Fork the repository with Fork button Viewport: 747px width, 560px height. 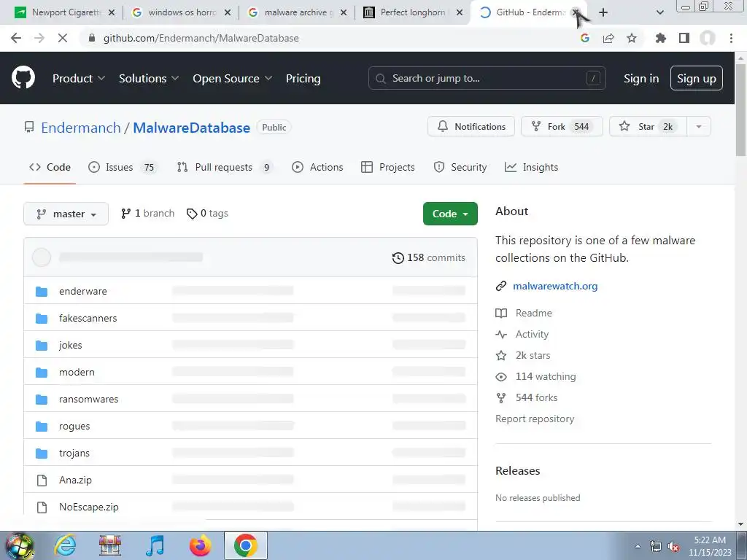click(x=562, y=127)
